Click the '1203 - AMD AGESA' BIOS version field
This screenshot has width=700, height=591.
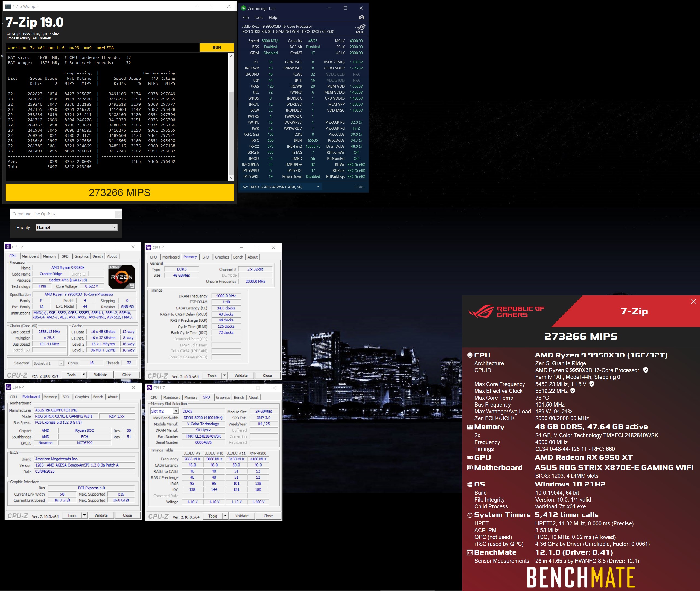[x=84, y=465]
